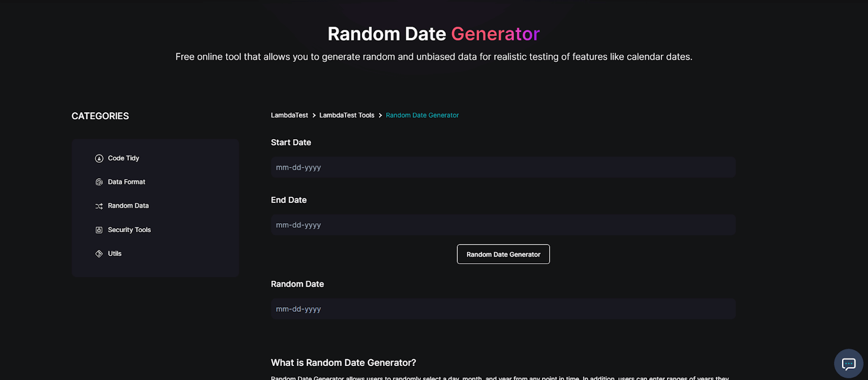Click the padlock Security Tools icon
868x380 pixels.
click(99, 229)
